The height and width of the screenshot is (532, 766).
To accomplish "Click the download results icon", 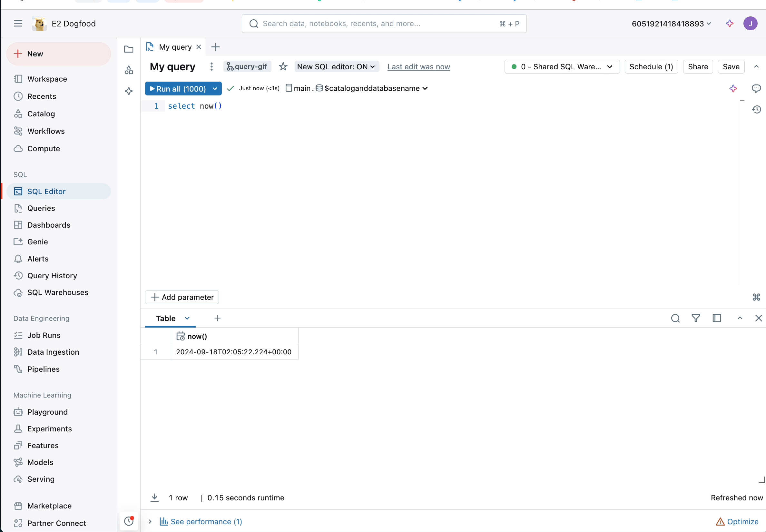I will pos(154,498).
